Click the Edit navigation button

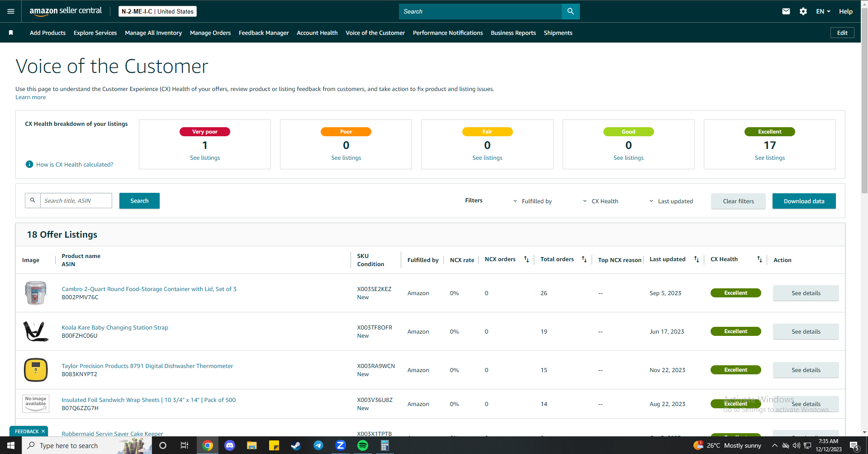[842, 33]
